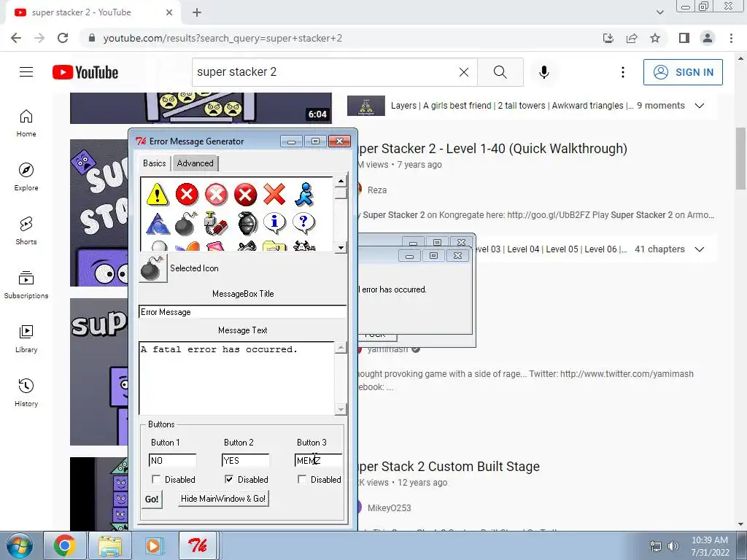Screen dimensions: 747x560
Task: Select the blue AOL running man icon
Action: click(x=304, y=194)
